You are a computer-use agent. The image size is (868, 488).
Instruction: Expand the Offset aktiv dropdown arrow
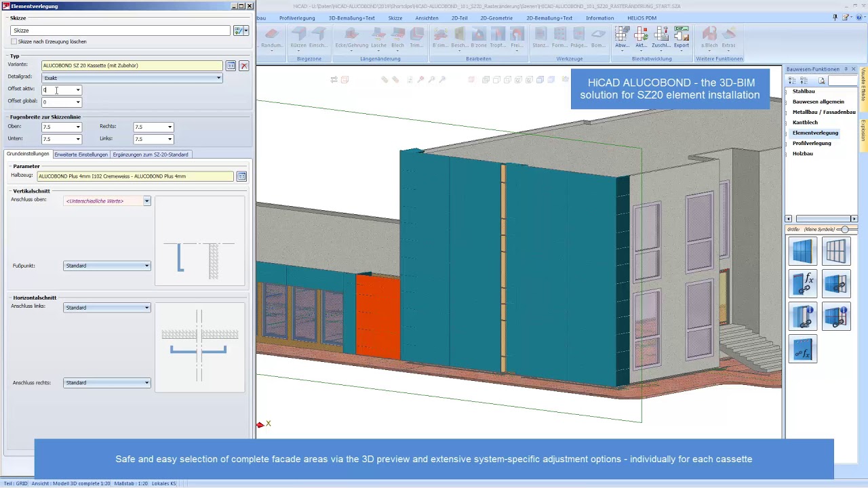78,89
